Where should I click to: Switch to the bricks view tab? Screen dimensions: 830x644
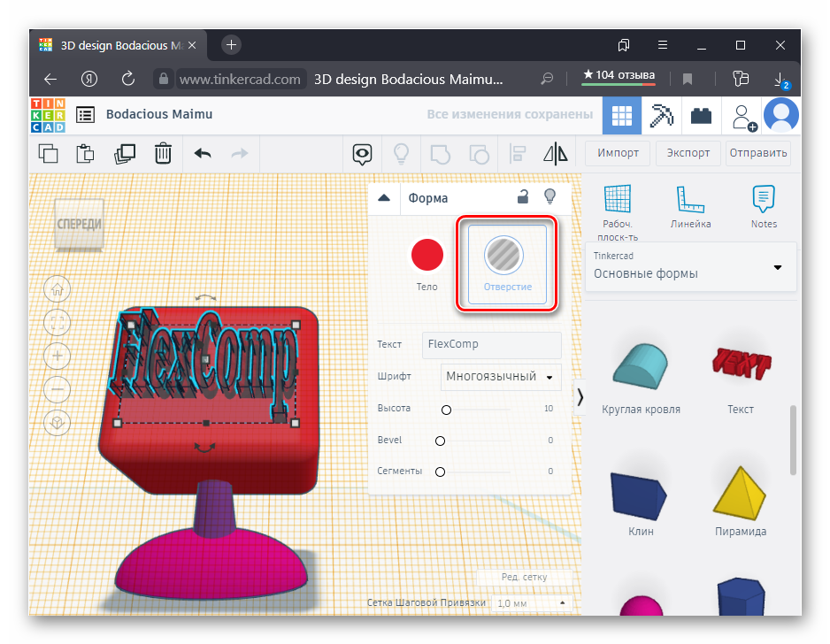(x=701, y=115)
